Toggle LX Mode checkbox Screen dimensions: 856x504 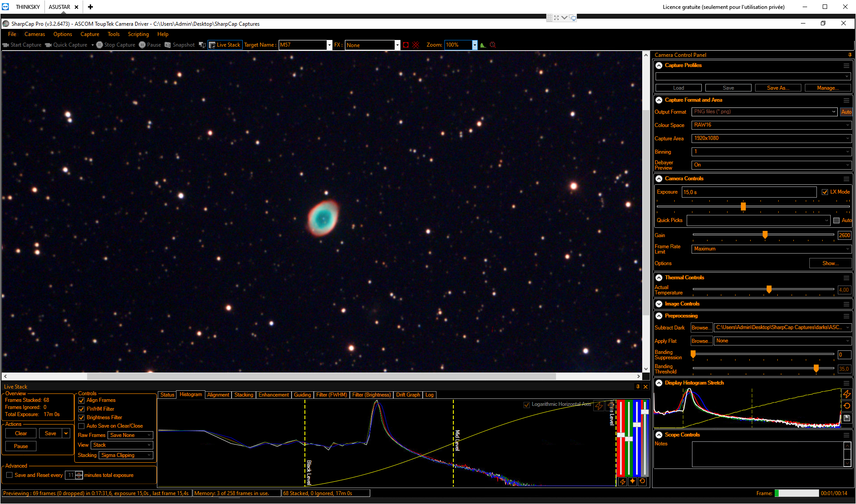[825, 192]
